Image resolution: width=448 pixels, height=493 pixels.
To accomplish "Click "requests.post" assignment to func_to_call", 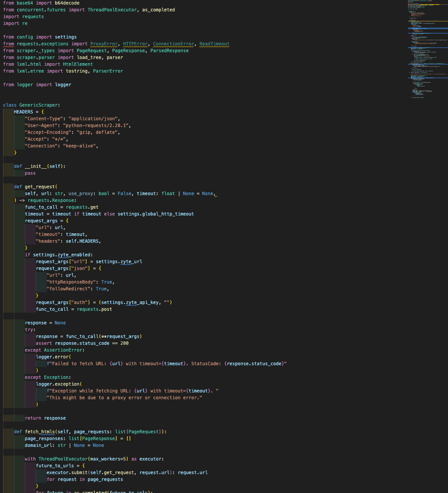I will coord(94,309).
